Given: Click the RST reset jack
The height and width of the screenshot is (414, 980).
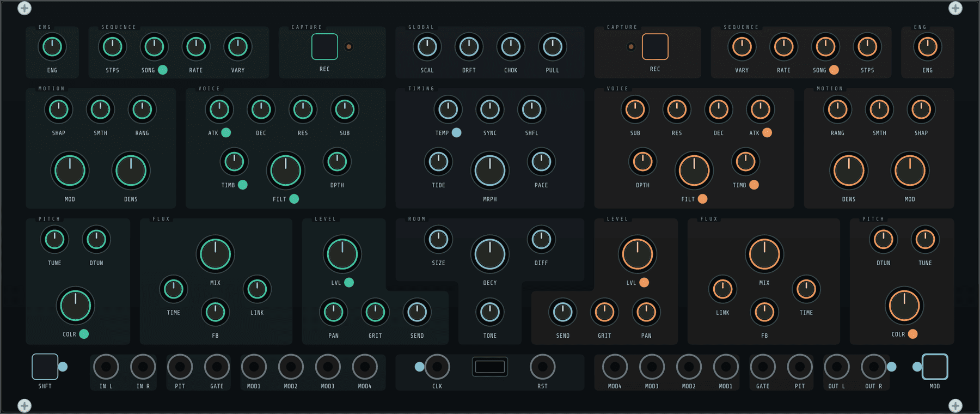Looking at the screenshot, I should click(543, 367).
